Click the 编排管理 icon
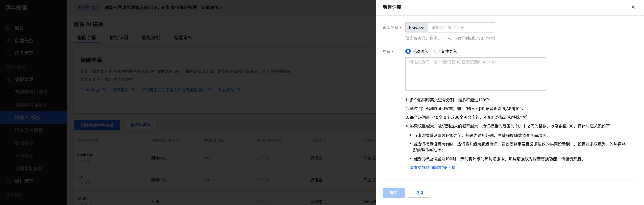 click(x=8, y=181)
